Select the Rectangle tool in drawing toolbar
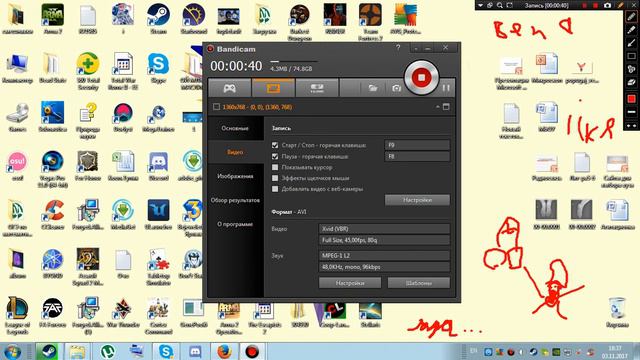The image size is (640, 360). [x=631, y=56]
